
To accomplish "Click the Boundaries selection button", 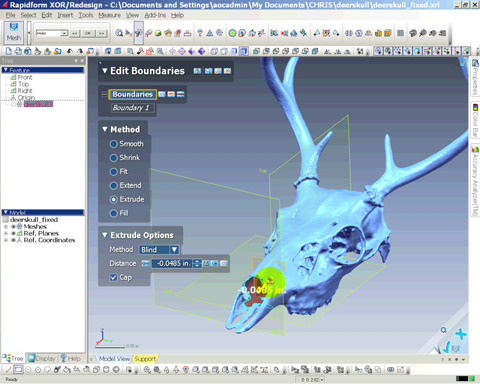I will coord(132,94).
